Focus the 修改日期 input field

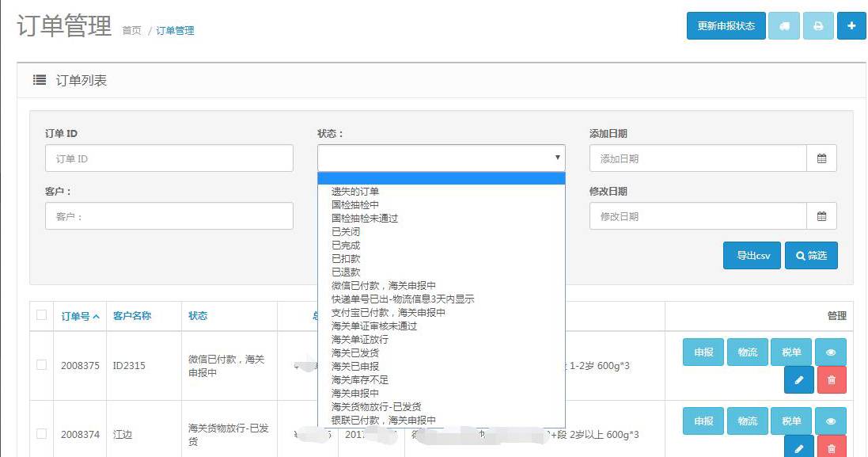698,216
